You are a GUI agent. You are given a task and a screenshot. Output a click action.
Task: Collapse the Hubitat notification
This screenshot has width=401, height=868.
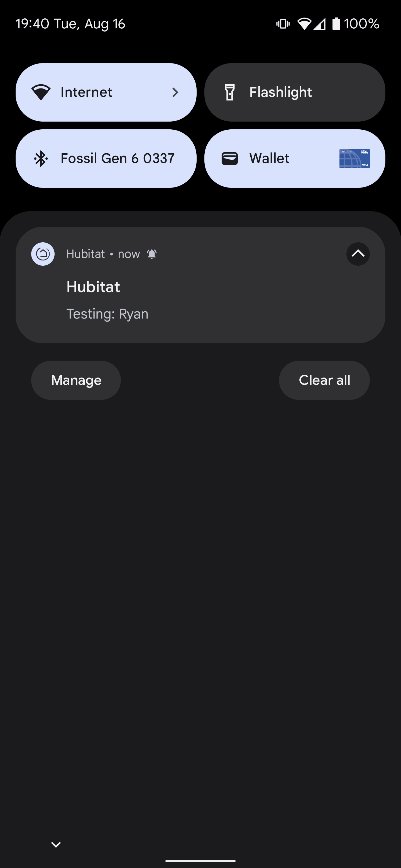coord(358,254)
